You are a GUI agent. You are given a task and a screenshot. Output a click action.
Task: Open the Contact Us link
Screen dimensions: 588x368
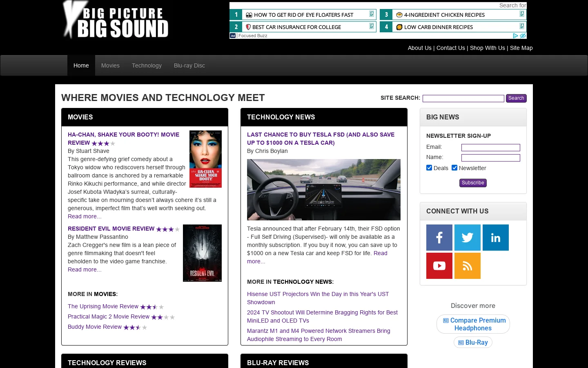pos(451,48)
